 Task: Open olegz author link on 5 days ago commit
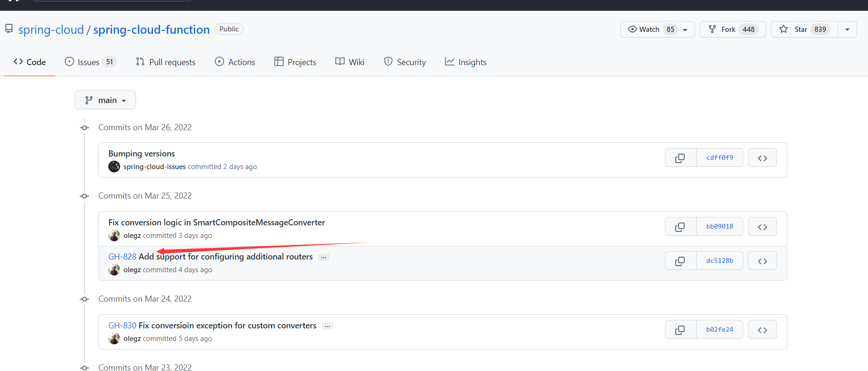132,339
